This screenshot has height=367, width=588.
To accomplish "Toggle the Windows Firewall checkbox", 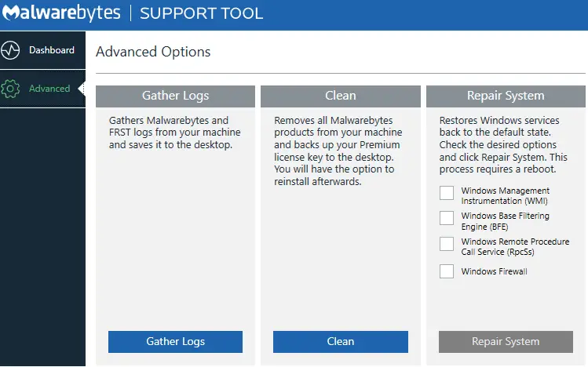I will (447, 271).
